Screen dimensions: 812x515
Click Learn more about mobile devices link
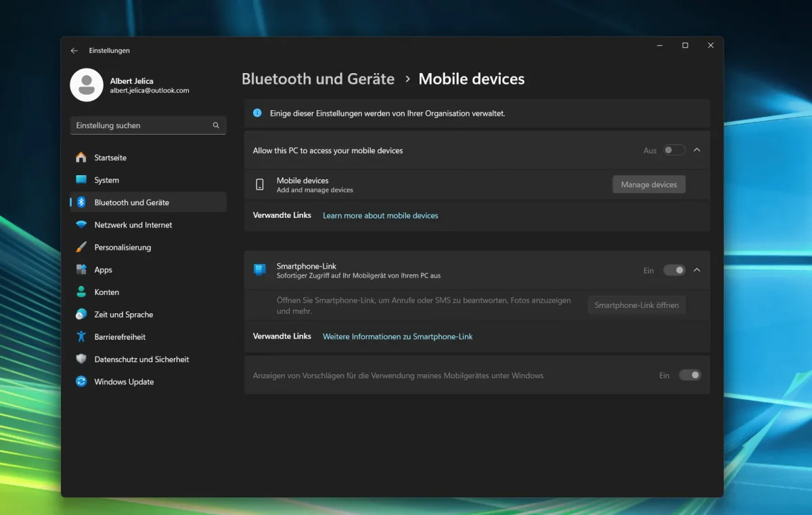click(380, 215)
